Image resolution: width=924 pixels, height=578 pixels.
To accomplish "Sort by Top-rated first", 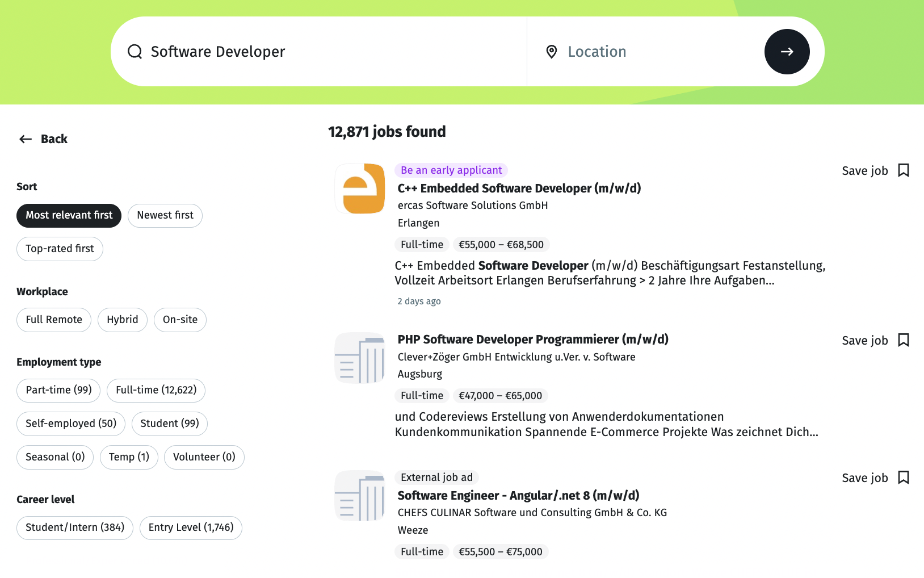I will pyautogui.click(x=60, y=249).
